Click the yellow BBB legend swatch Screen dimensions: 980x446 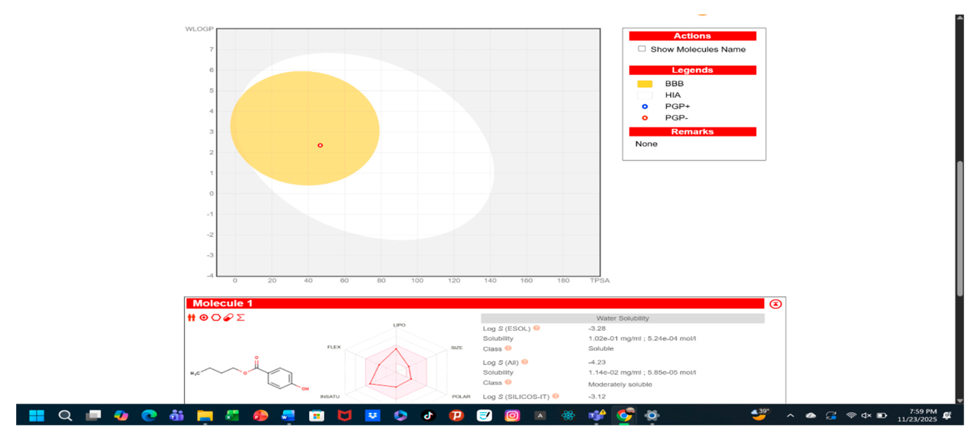pyautogui.click(x=644, y=84)
